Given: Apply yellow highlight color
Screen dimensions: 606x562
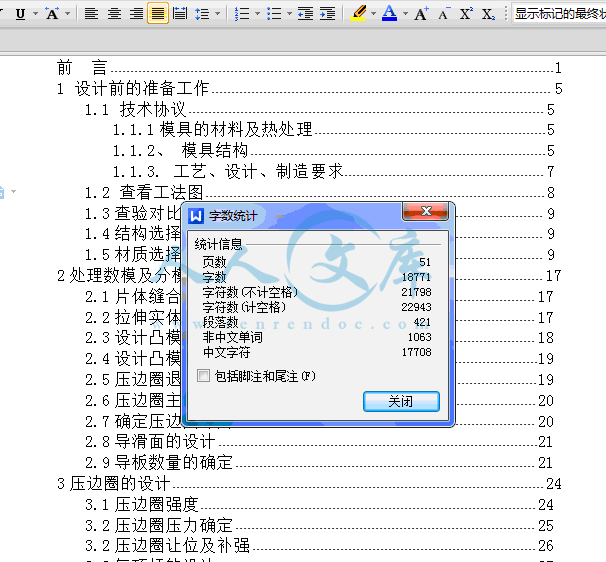Looking at the screenshot, I should tap(358, 14).
